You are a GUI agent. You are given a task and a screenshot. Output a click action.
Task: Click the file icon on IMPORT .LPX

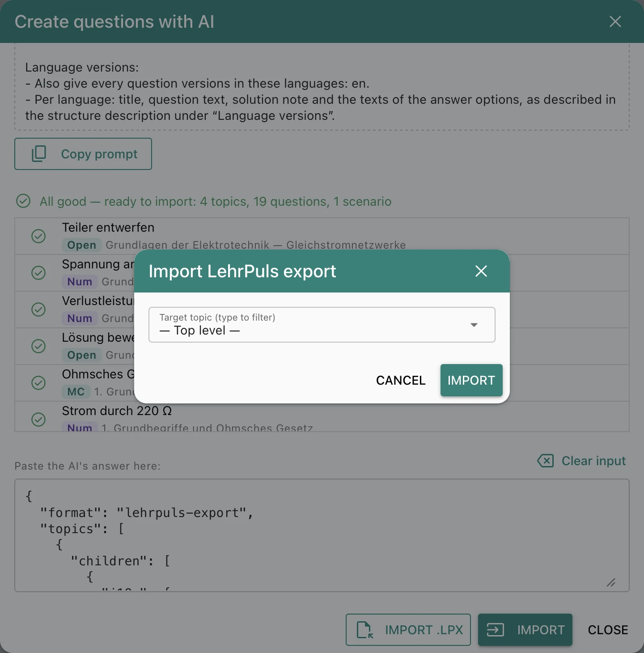point(365,630)
